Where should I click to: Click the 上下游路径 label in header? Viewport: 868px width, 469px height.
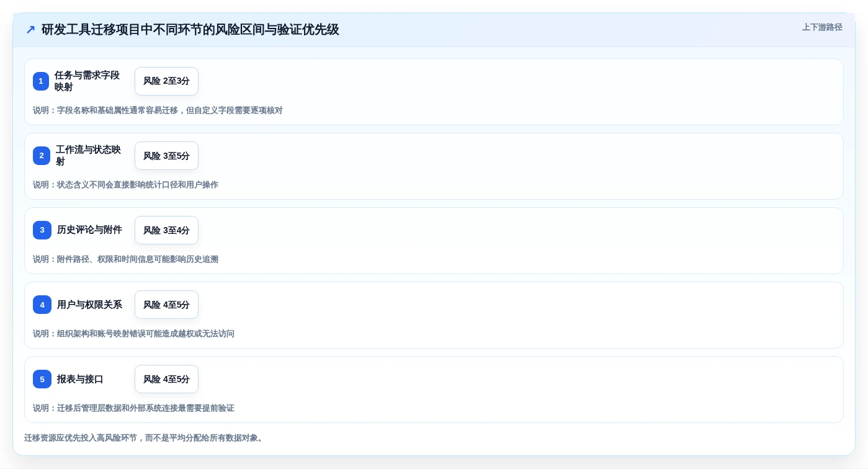pyautogui.click(x=822, y=27)
